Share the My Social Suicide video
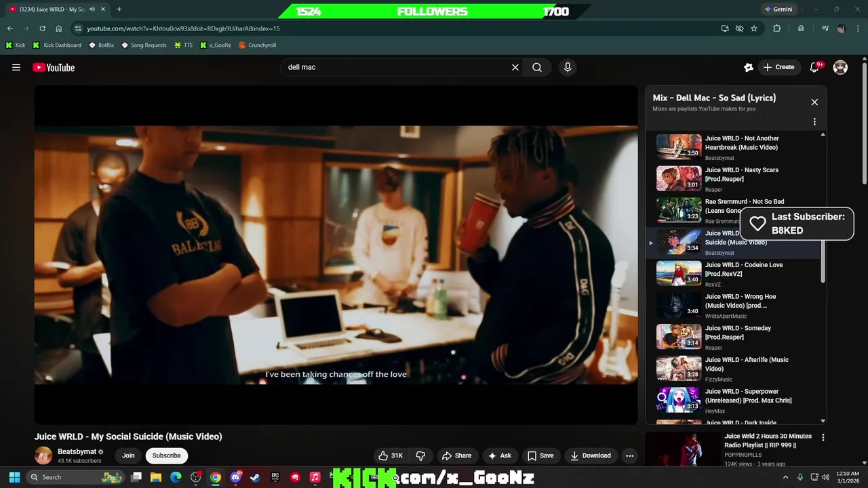Screen dimensions: 868x488 (x=456, y=455)
